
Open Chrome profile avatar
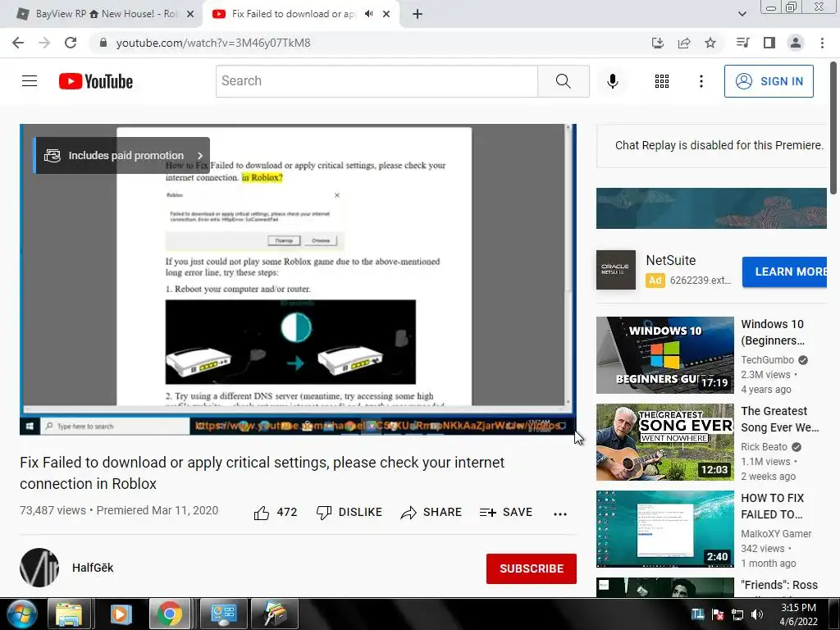pos(796,43)
